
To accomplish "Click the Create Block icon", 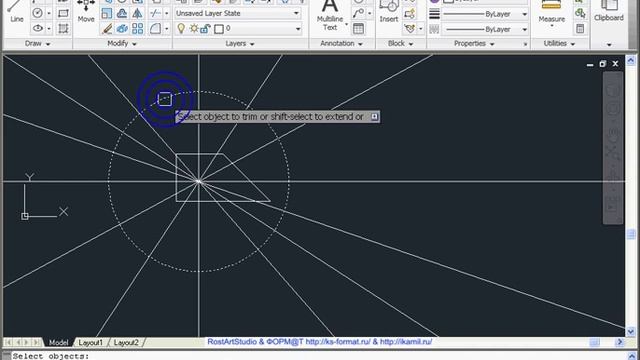I will point(409,14).
